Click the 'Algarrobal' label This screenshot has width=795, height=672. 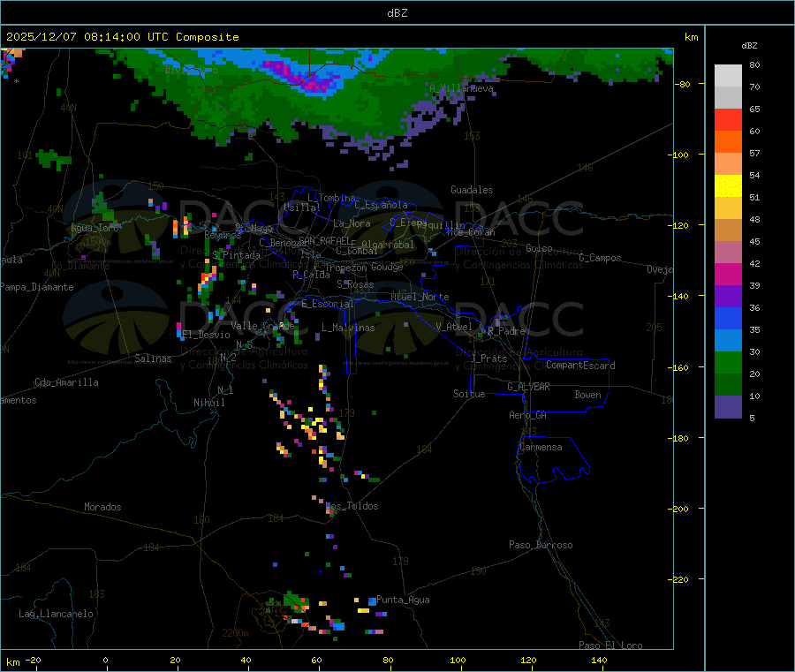tap(388, 245)
